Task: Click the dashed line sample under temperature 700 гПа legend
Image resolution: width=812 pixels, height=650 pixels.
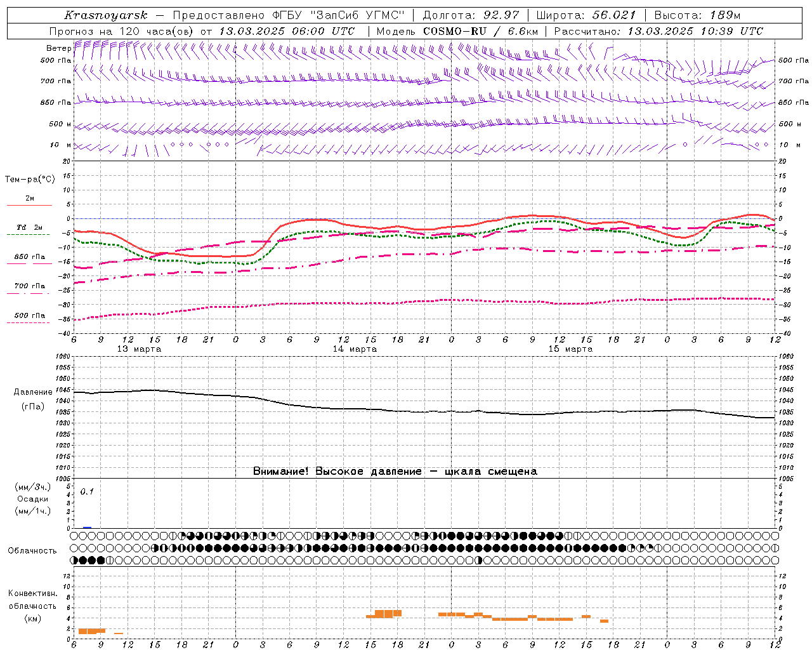Action: pos(29,293)
